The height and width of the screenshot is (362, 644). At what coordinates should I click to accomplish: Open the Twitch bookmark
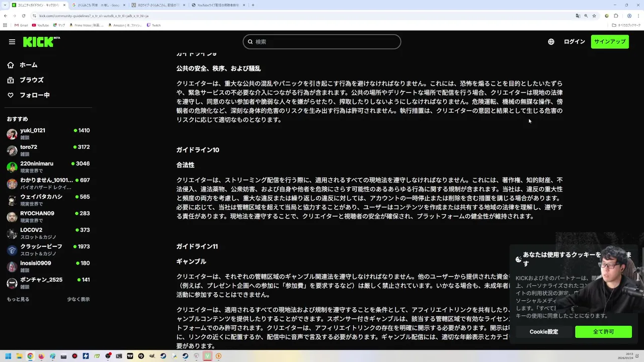153,25
